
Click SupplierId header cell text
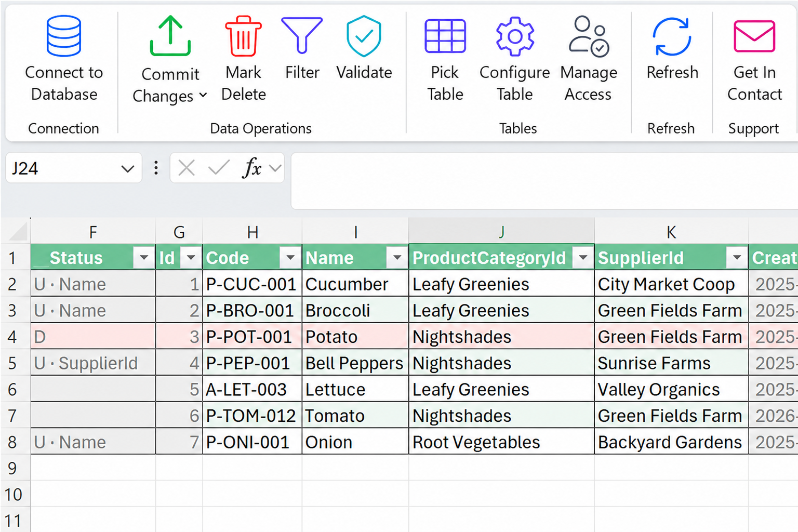(641, 258)
